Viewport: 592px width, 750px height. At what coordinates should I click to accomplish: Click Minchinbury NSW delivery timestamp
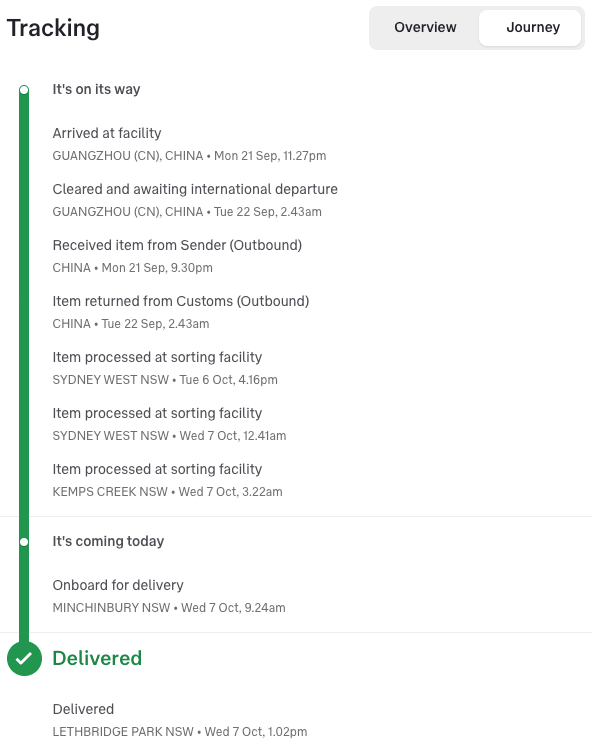click(169, 607)
